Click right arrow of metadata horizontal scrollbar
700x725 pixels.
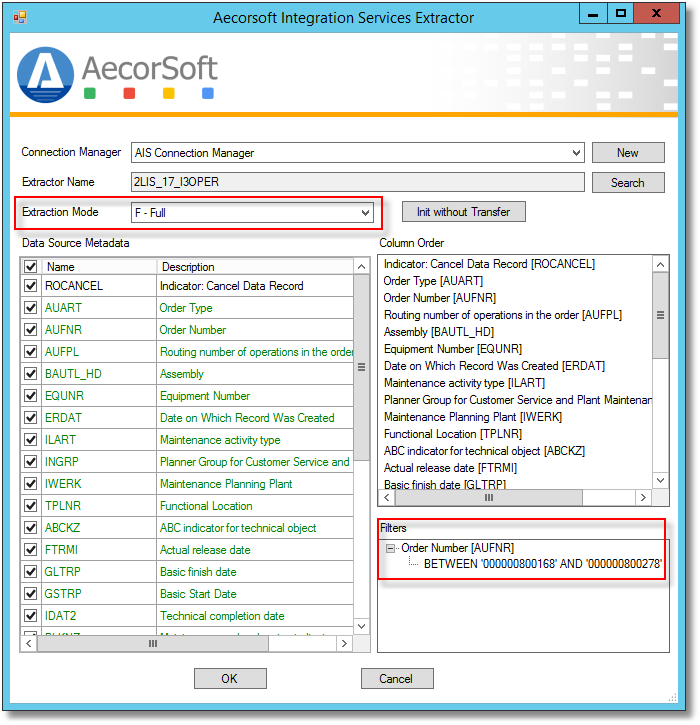[x=344, y=644]
